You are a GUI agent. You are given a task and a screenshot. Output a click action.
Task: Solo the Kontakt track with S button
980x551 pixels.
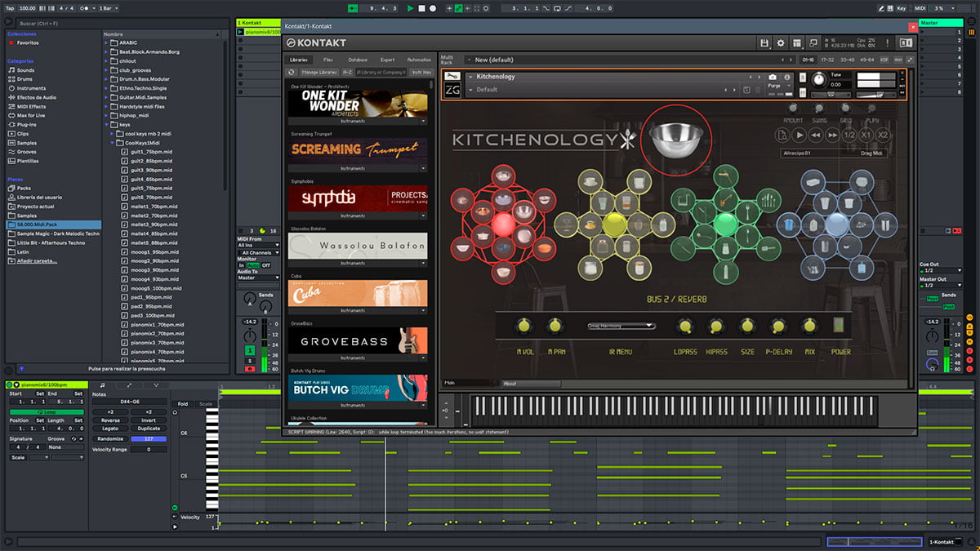250,360
